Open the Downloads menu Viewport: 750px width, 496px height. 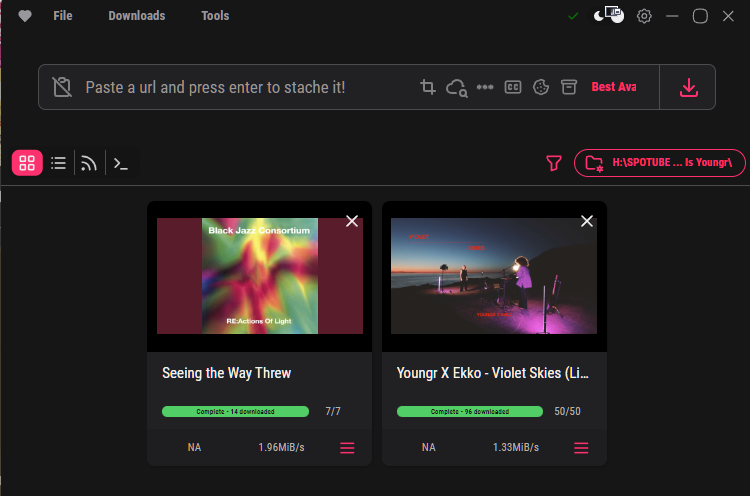tap(137, 16)
